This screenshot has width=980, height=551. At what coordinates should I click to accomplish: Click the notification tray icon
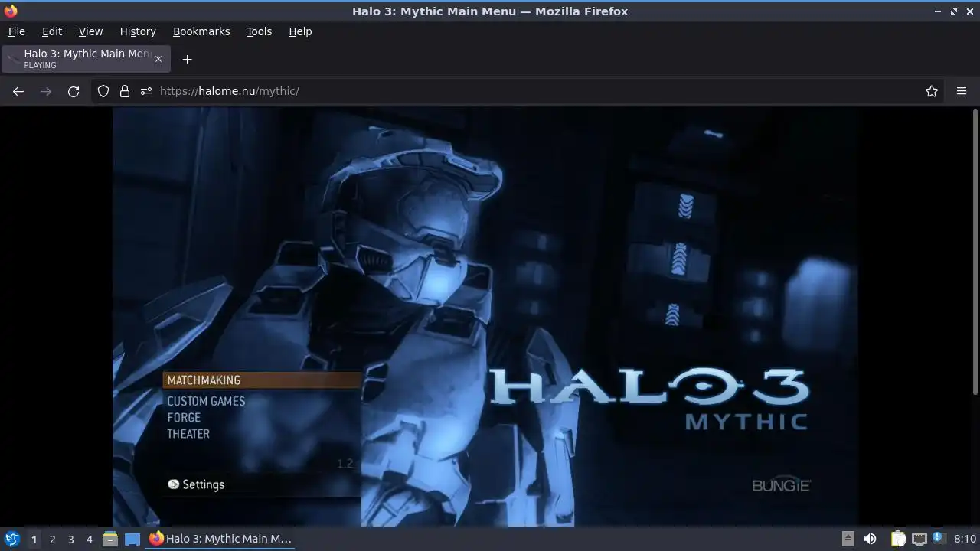939,538
